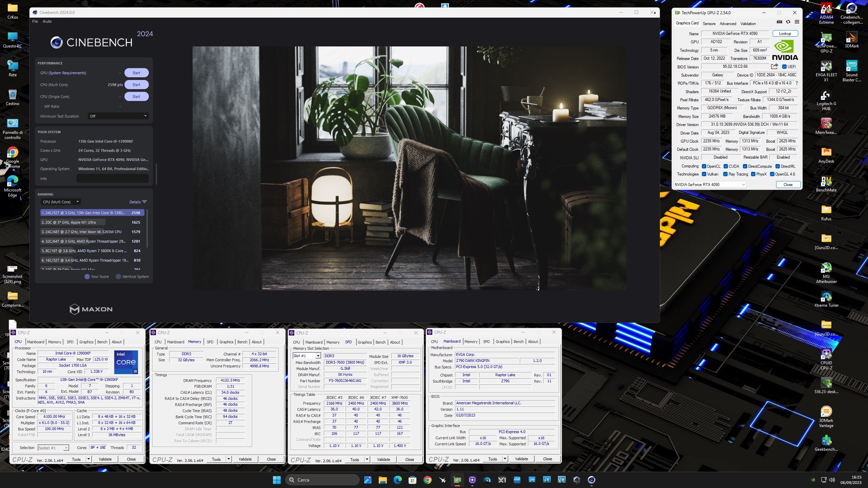Open the EVGA ELEET X1 desktop icon
This screenshot has width=868, height=488.
tap(826, 71)
